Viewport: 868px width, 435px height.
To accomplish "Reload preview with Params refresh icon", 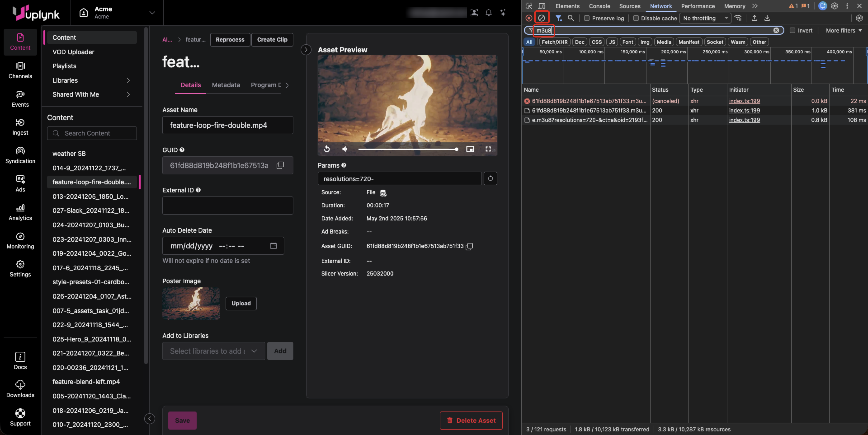I will 490,178.
